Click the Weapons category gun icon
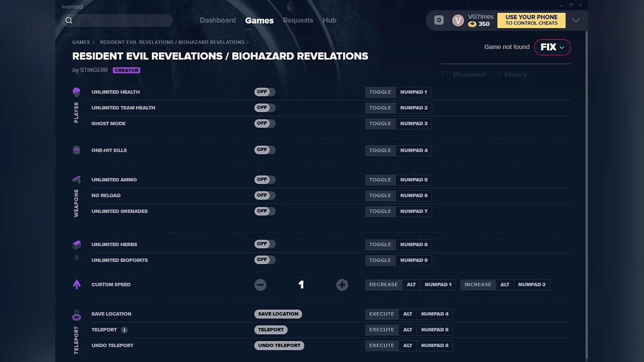 [76, 180]
